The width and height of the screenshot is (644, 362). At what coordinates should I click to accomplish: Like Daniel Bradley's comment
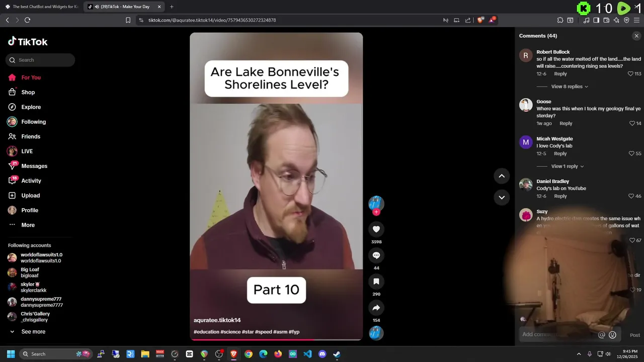pyautogui.click(x=631, y=196)
